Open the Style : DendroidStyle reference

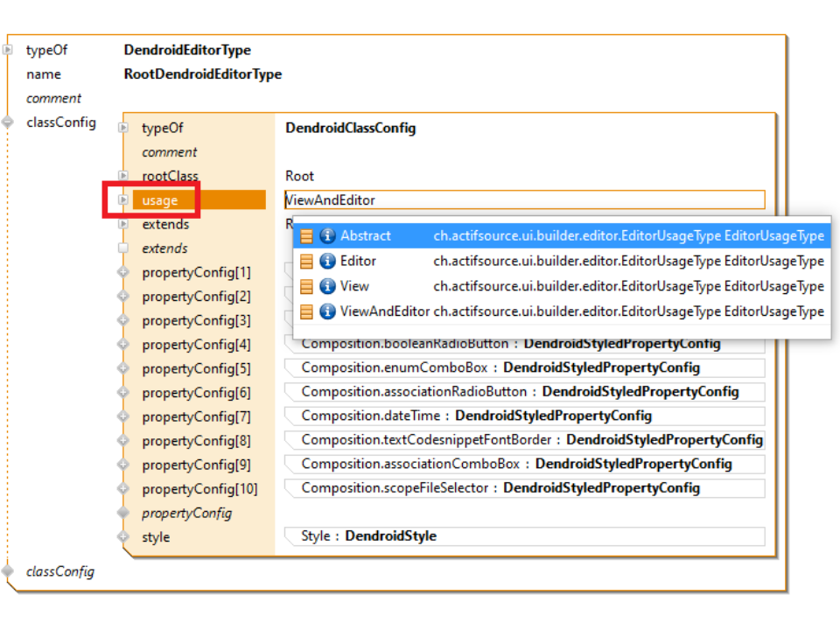(368, 535)
